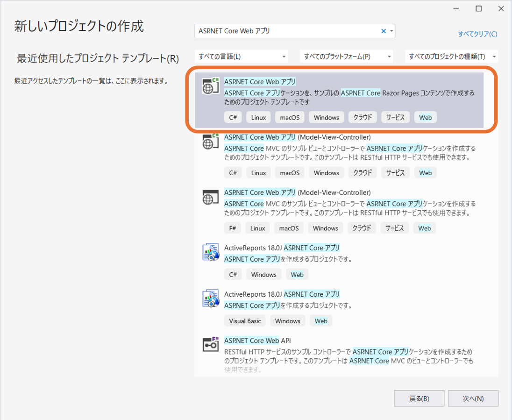Click the Web tag on the Razor Pages template

(x=426, y=118)
